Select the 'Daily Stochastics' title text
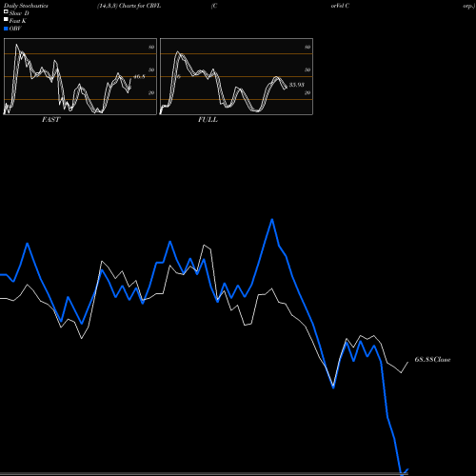Viewport: 476px width, 476px height. [x=26, y=6]
